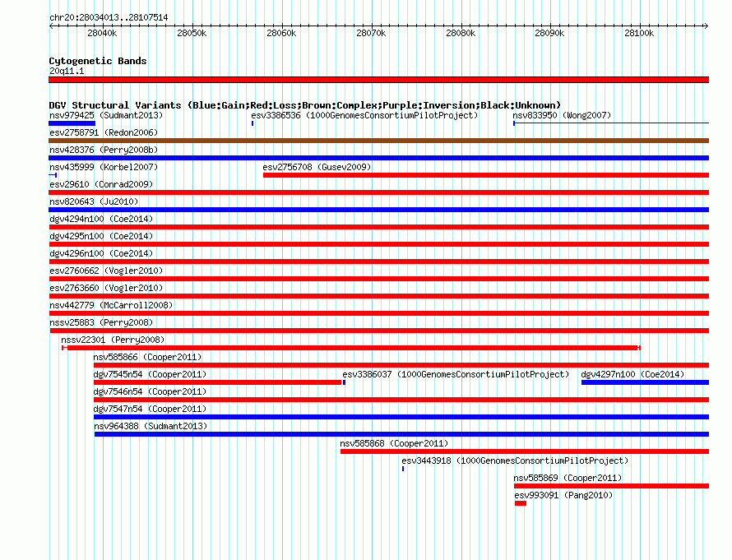Viewport: 732px width, 560px height.
Task: Select nssv25883 (Perry2008) label
Action: click(101, 322)
